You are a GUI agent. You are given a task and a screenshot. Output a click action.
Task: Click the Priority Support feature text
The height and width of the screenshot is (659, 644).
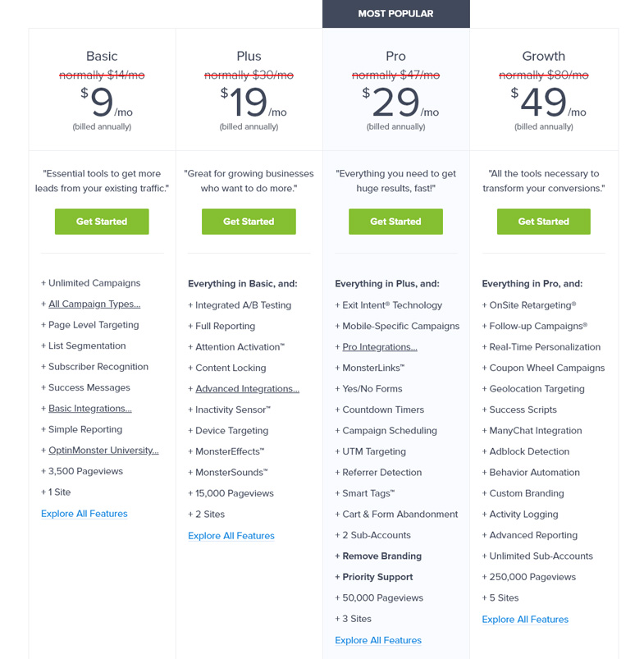[377, 577]
